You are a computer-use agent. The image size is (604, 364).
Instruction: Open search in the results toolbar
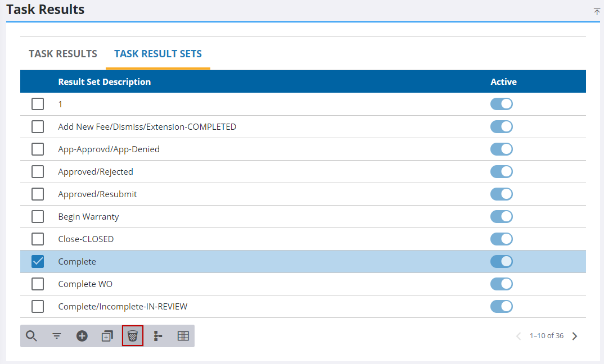pos(31,336)
